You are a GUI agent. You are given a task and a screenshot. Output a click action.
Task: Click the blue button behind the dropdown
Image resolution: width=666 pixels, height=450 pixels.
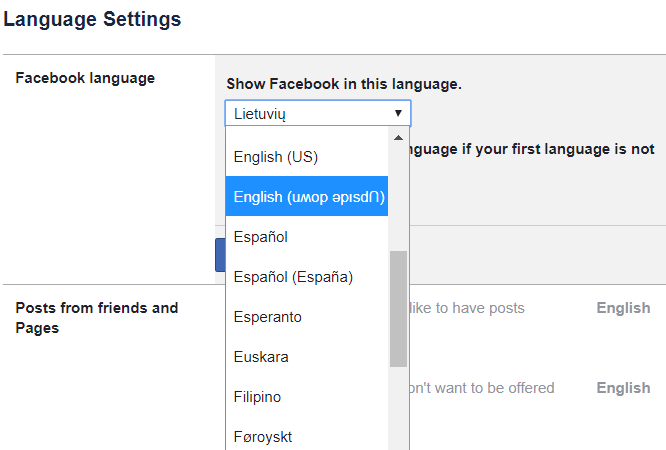[220, 255]
